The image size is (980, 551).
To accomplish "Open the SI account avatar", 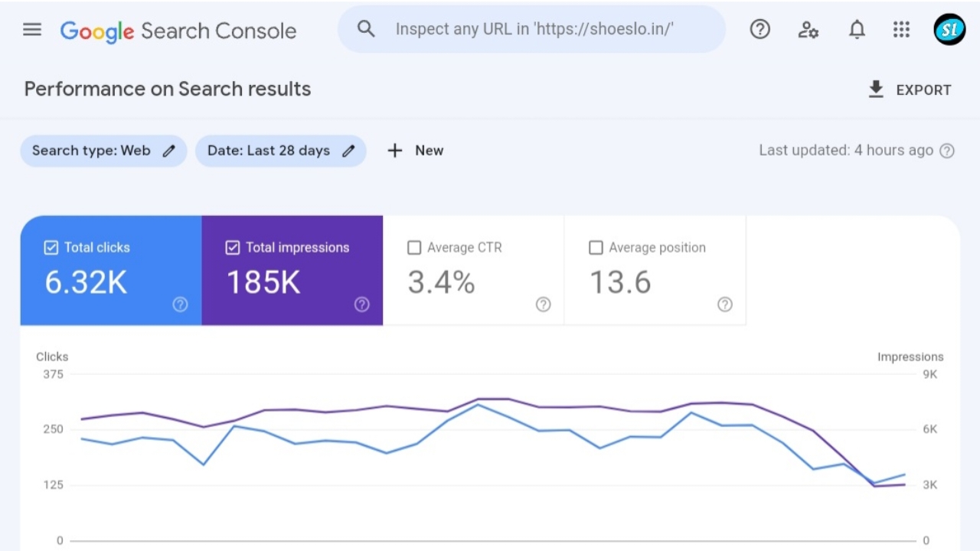I will pos(949,29).
